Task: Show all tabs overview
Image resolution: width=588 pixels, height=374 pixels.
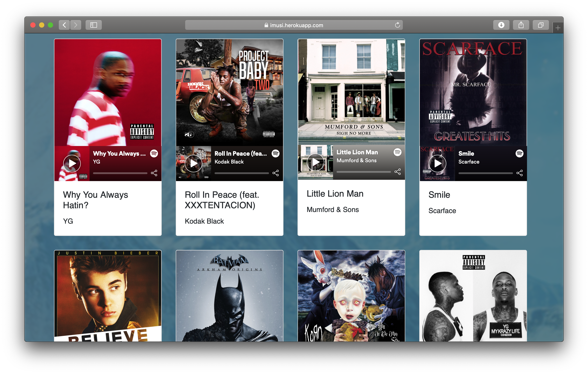Action: point(541,25)
